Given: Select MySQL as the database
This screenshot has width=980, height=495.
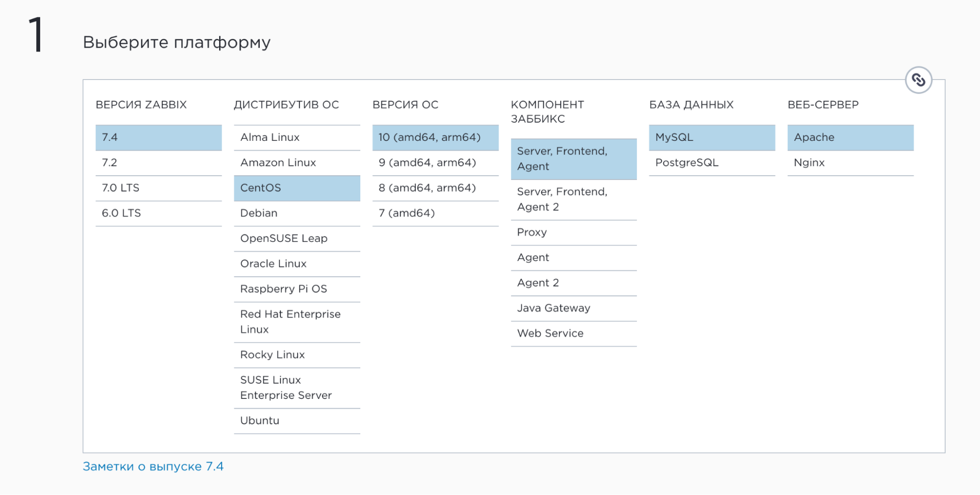Looking at the screenshot, I should 712,137.
